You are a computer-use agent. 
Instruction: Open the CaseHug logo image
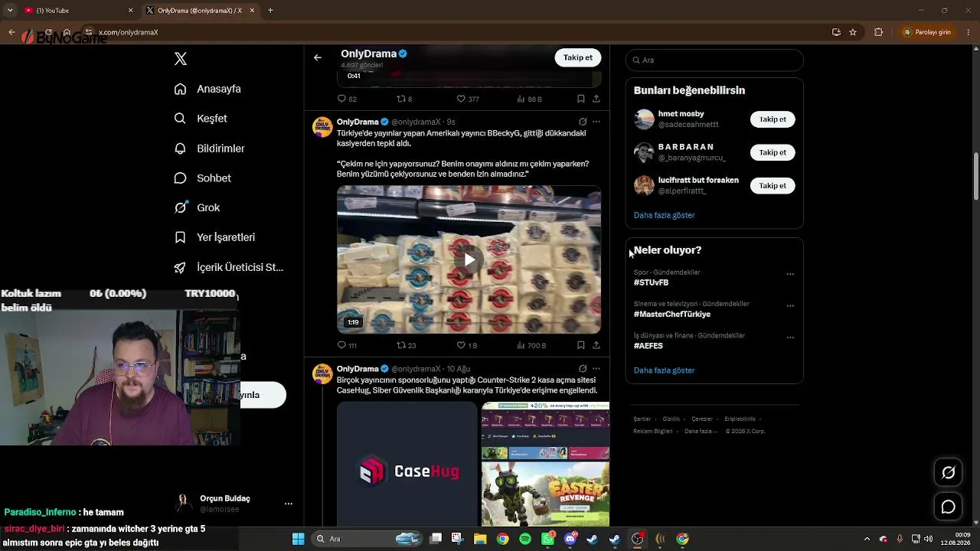[x=407, y=465]
